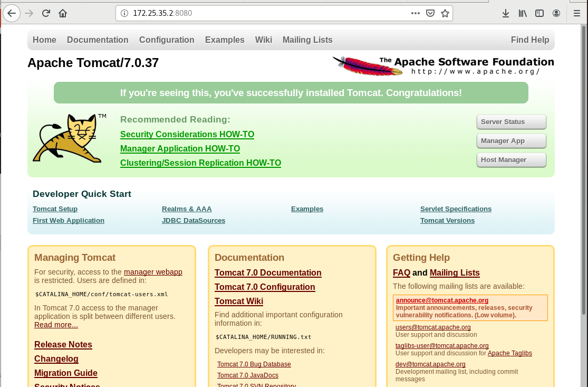Click the browser forward arrow

(29, 14)
